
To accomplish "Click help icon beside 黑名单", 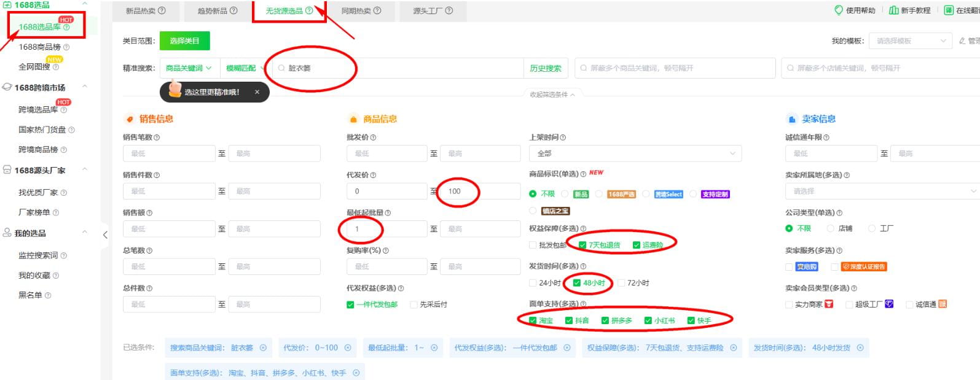I will click(48, 295).
